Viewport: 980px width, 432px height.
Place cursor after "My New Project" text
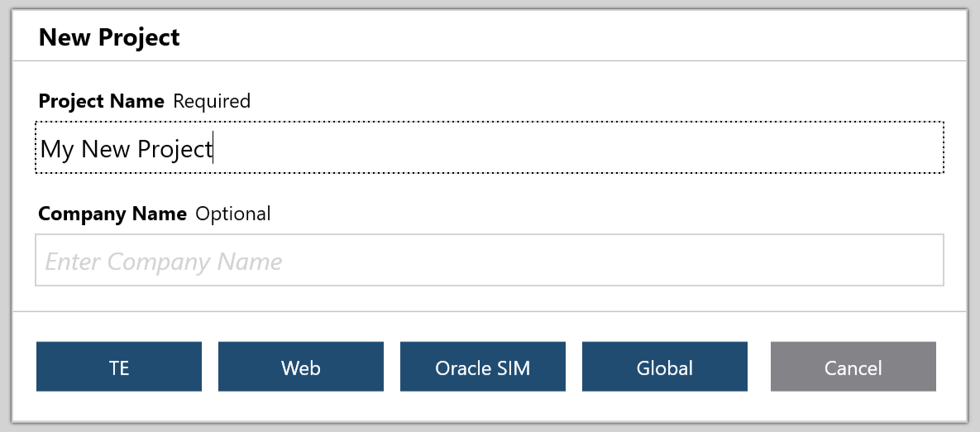(x=213, y=149)
